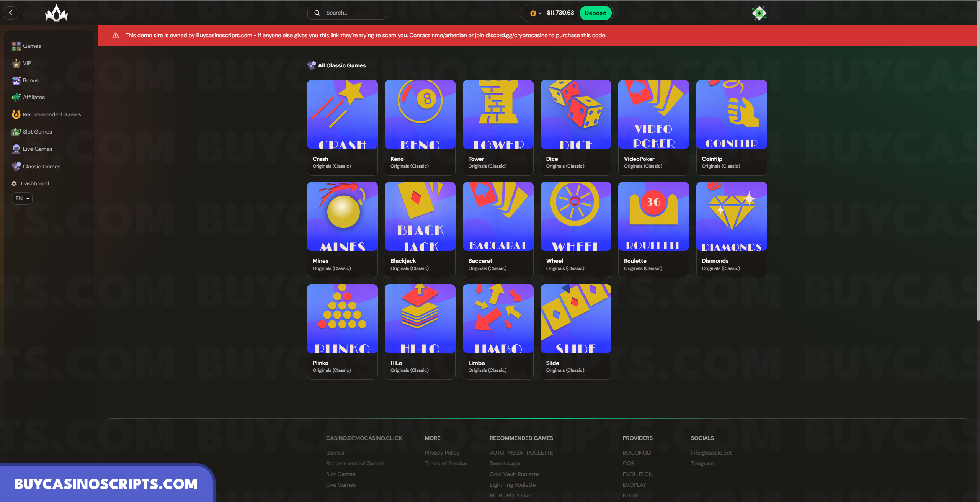The width and height of the screenshot is (980, 502).
Task: Open the bitcoin currency selector dropdown
Action: [536, 13]
